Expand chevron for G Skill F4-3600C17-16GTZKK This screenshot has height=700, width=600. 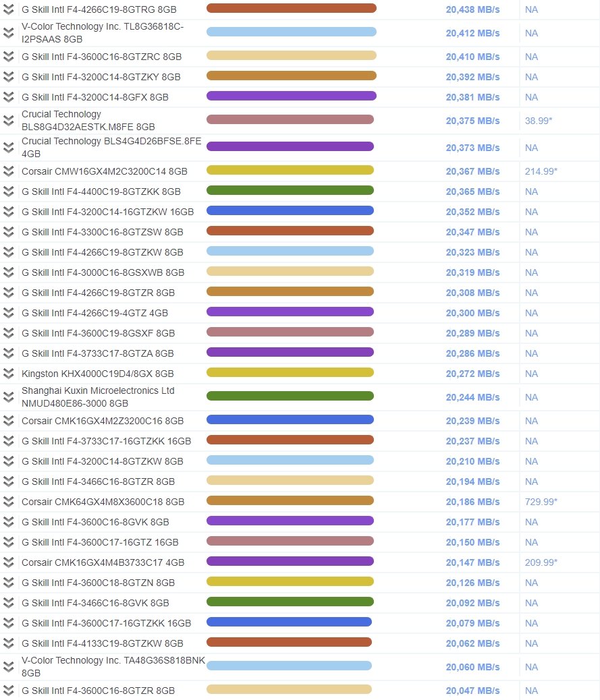point(9,622)
